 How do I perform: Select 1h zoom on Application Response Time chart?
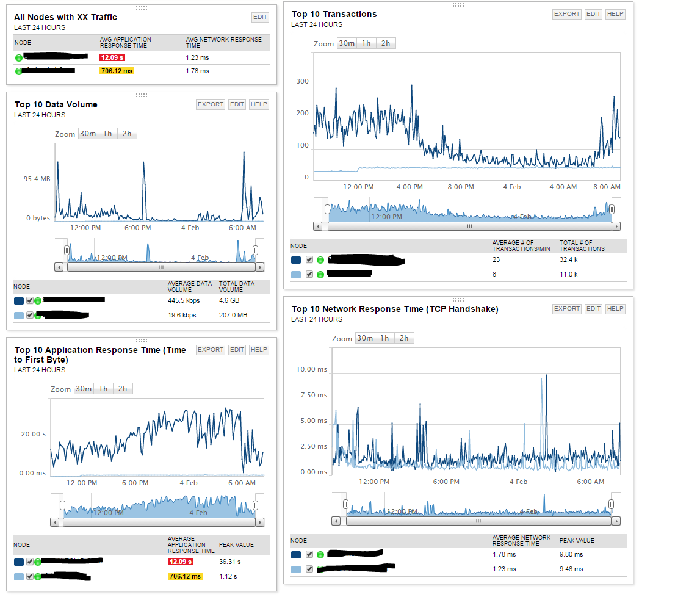pos(103,389)
